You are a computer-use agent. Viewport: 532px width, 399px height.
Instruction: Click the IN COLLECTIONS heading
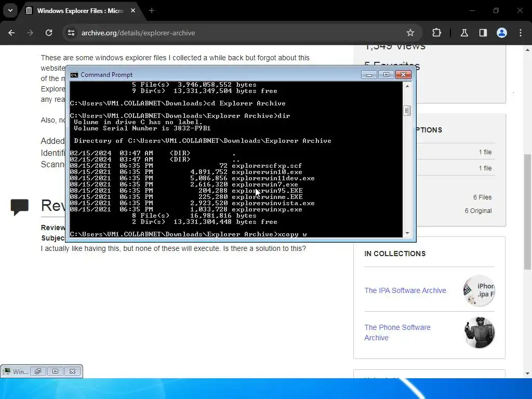pyautogui.click(x=395, y=254)
